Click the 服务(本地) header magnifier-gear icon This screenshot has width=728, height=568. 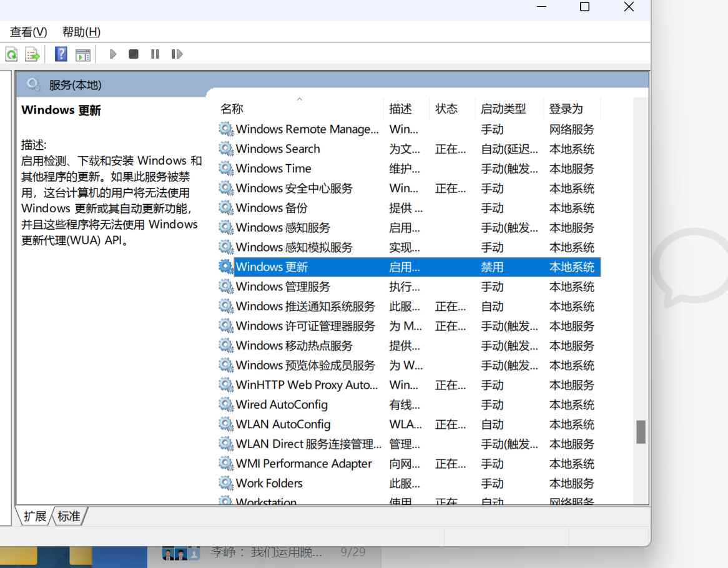[x=34, y=84]
